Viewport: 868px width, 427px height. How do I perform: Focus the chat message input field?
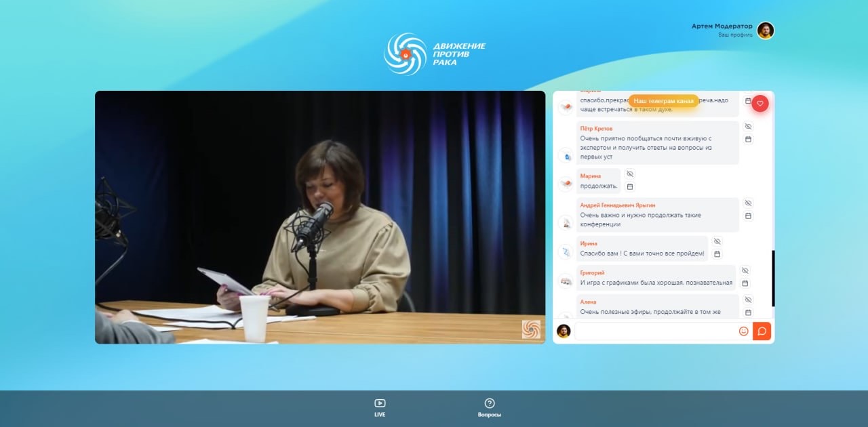click(654, 331)
